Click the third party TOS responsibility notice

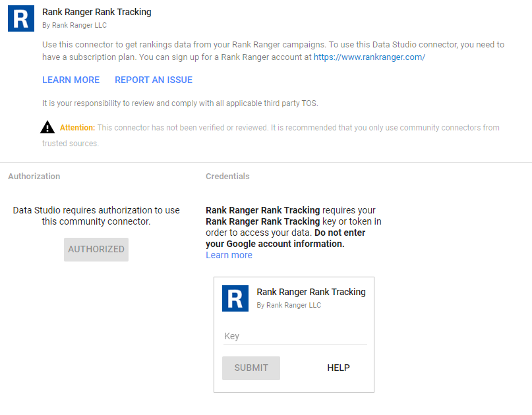180,103
